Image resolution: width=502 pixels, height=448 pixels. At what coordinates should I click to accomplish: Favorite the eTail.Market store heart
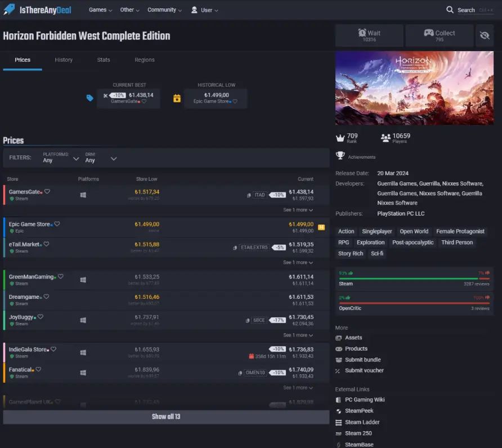pyautogui.click(x=46, y=244)
